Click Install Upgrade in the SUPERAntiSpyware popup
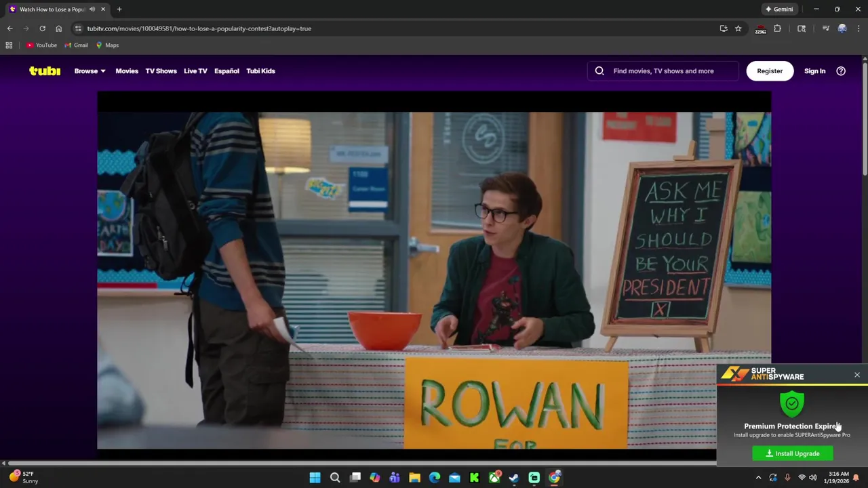The width and height of the screenshot is (868, 488). tap(792, 453)
